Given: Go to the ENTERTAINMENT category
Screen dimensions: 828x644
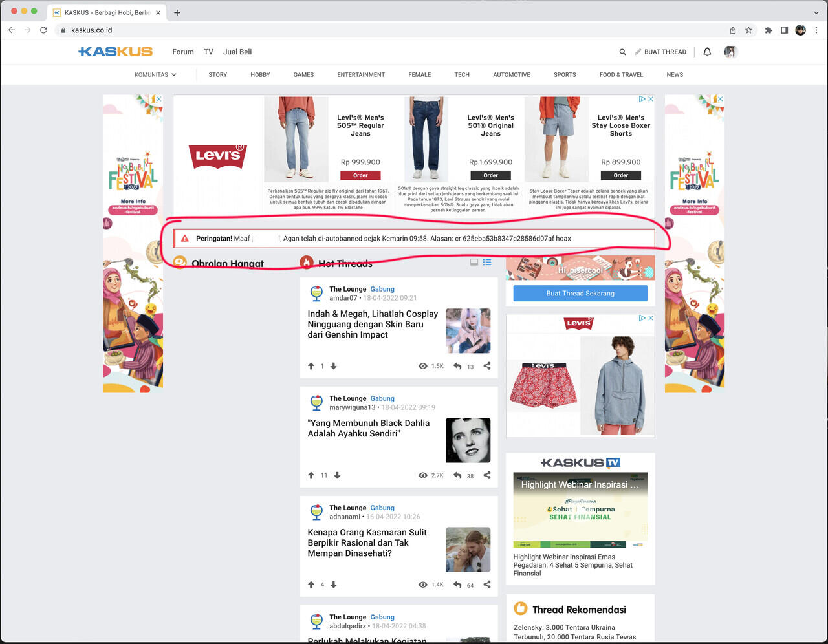Looking at the screenshot, I should click(x=361, y=75).
